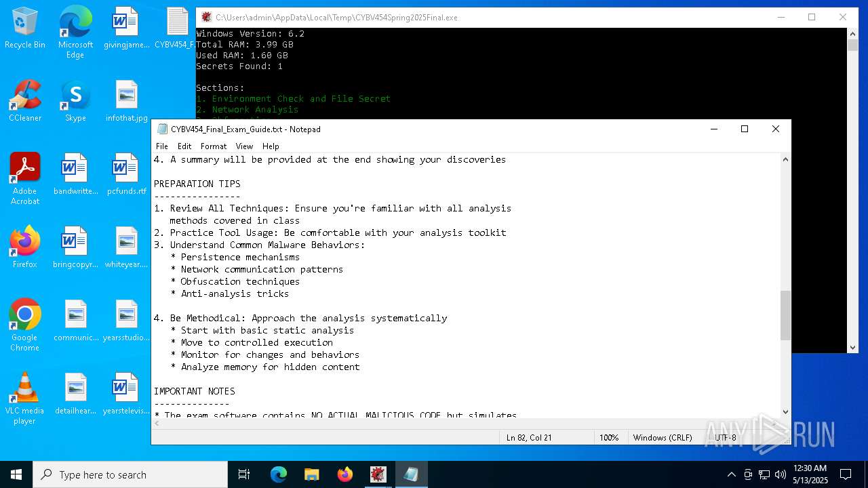Image resolution: width=868 pixels, height=488 pixels.
Task: Click Notepad vertical scrollbar thumb
Action: point(785,316)
